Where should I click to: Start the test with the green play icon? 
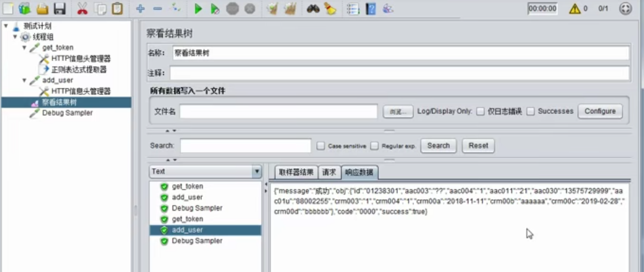point(198,8)
